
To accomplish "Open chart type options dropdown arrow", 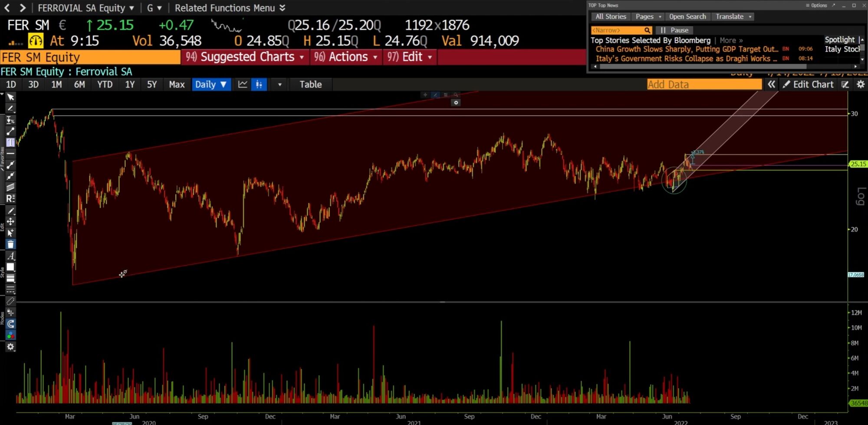I will tap(279, 84).
